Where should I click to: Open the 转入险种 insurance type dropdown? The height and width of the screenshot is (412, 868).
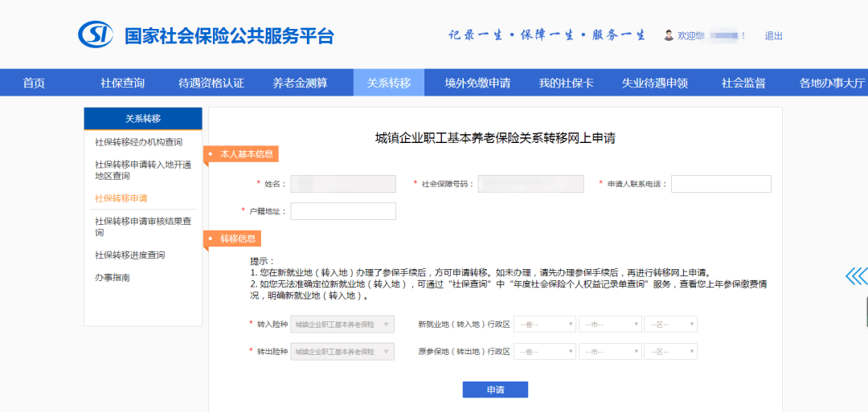pos(342,324)
